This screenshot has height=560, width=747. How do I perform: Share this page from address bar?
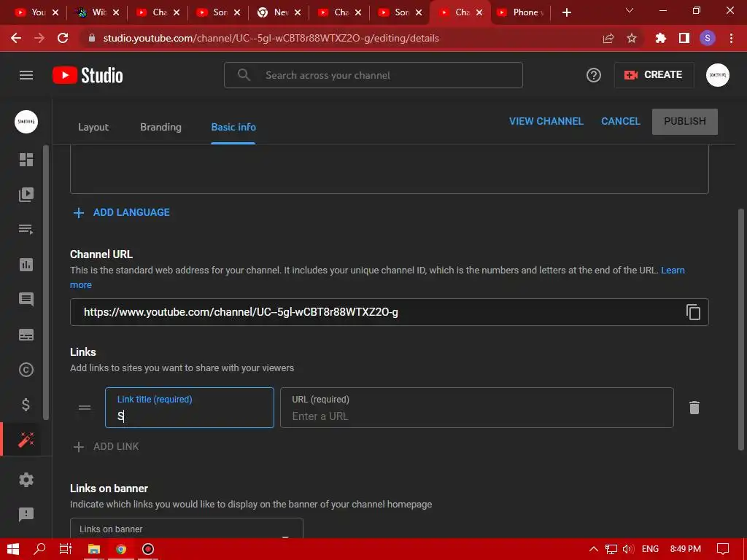pos(608,38)
